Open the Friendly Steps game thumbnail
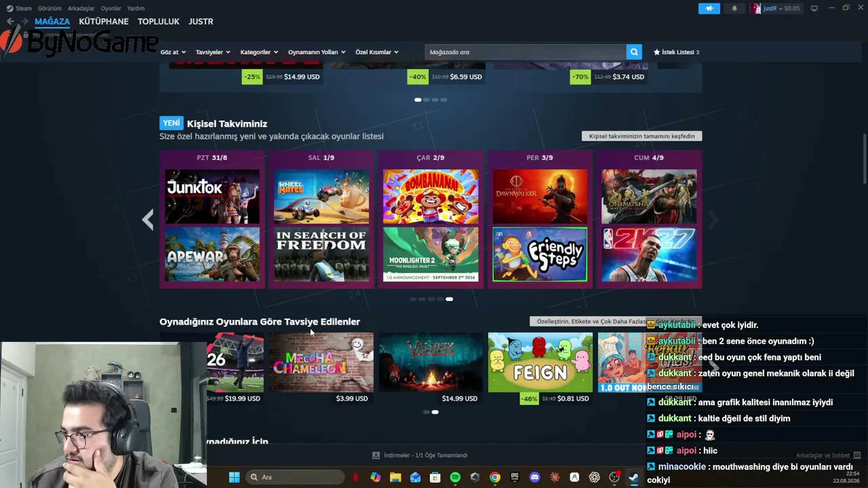868x488 pixels. (540, 254)
